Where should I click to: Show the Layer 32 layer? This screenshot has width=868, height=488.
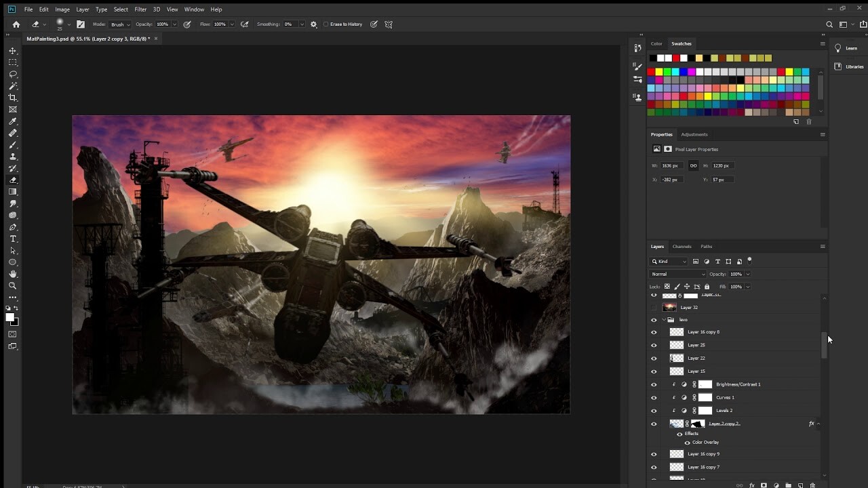[x=653, y=307]
